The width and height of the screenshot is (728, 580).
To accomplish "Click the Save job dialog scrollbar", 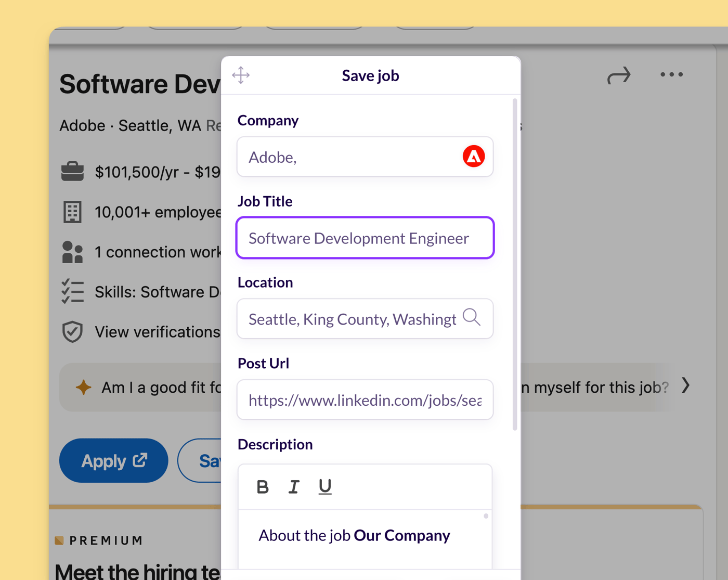I will point(515,264).
